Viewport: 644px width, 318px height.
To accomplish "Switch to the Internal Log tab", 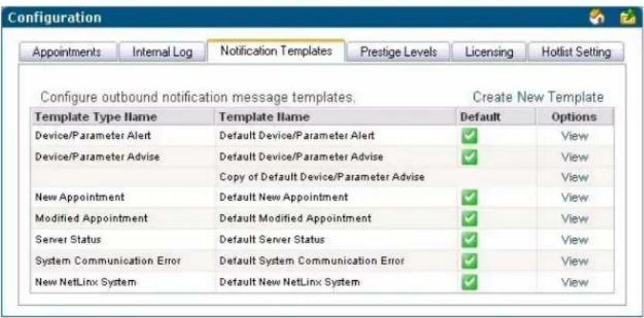I will tap(162, 52).
